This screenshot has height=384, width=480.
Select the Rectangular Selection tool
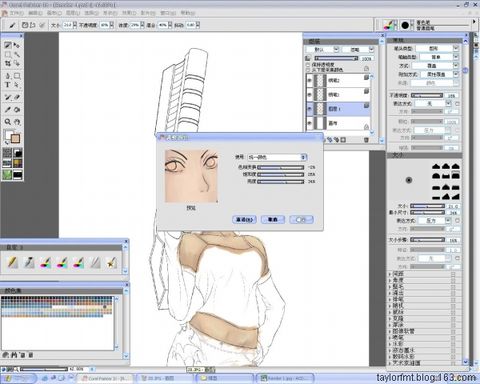8,54
